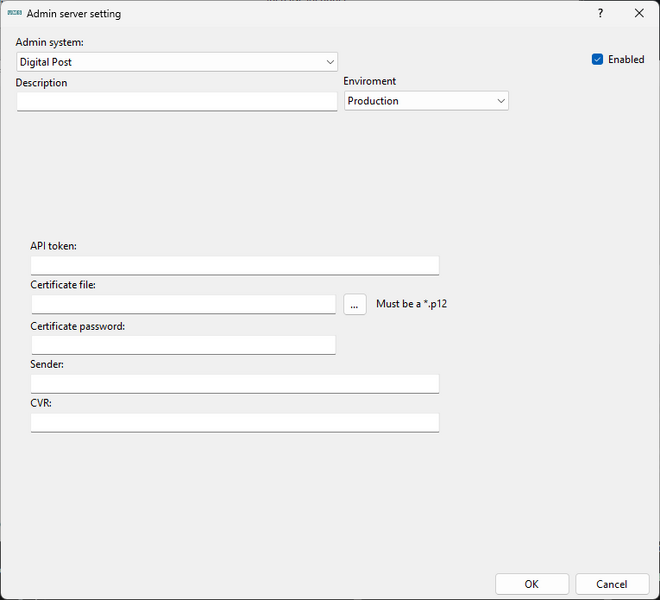Screen dimensions: 660x600
Task: Confirm settings with OK button
Action: point(532,584)
